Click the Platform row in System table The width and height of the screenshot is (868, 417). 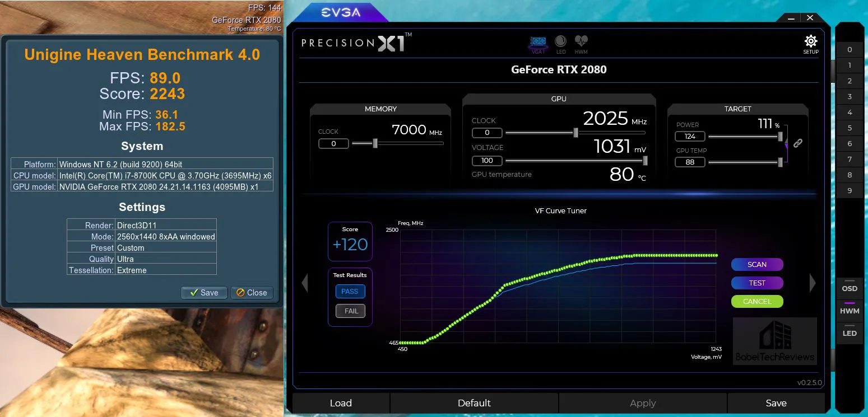(x=142, y=164)
